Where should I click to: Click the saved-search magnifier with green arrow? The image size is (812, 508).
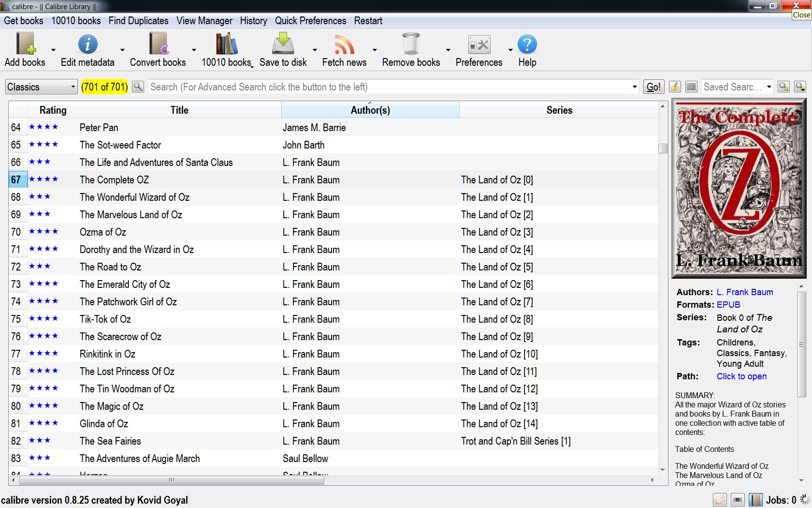(x=783, y=87)
